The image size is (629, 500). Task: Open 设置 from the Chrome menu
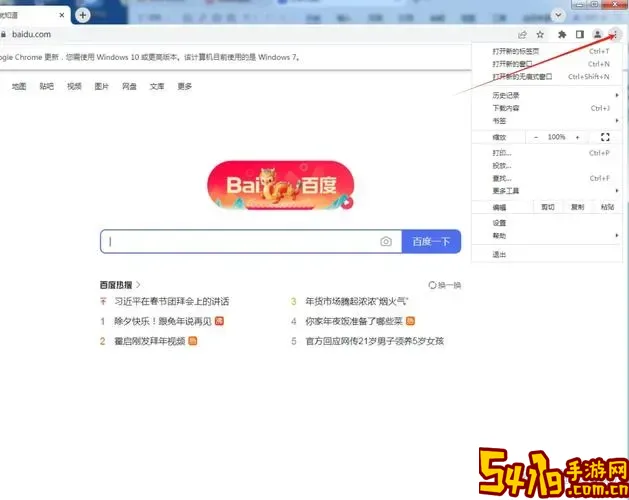[x=547, y=223]
